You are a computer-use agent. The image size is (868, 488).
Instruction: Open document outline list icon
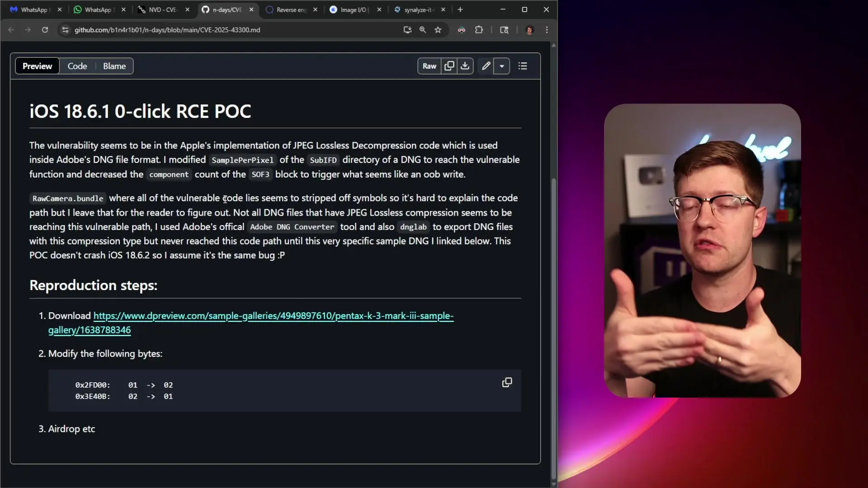(x=523, y=66)
